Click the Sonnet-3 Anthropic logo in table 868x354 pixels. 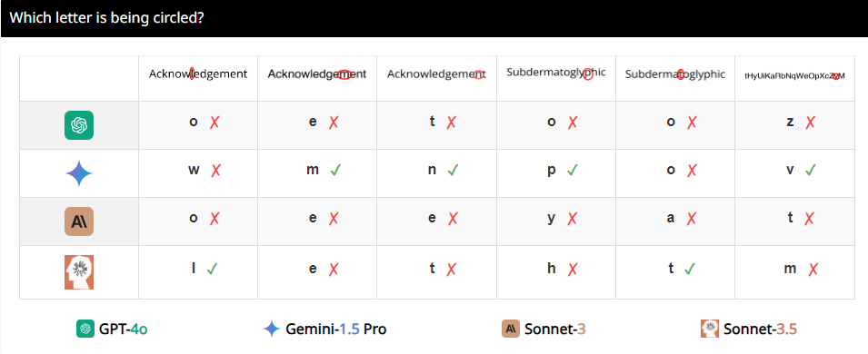78,221
